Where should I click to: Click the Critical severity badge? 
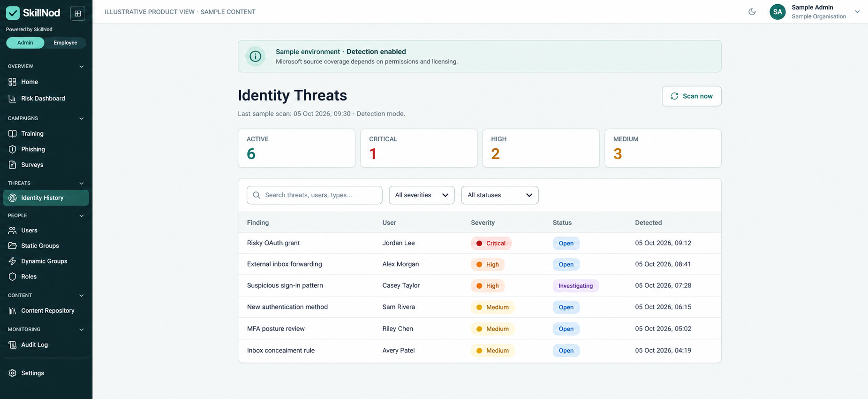pos(491,243)
